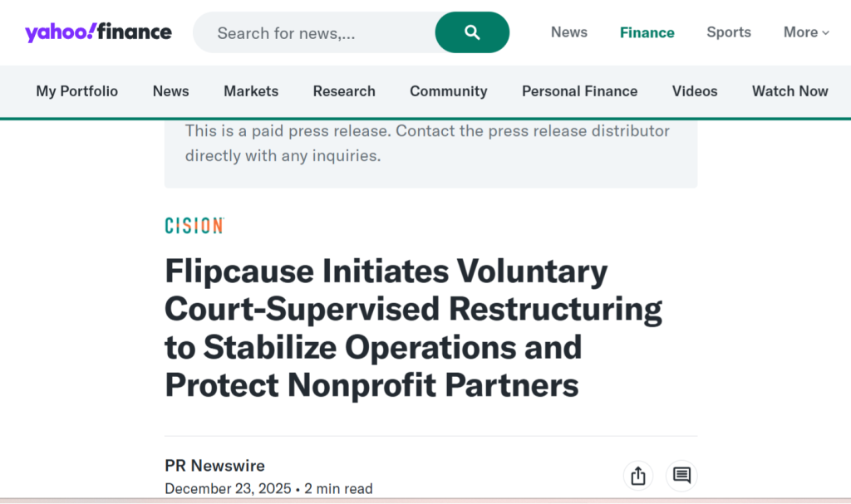The height and width of the screenshot is (504, 851).
Task: Click the Watch Now tab
Action: click(790, 91)
